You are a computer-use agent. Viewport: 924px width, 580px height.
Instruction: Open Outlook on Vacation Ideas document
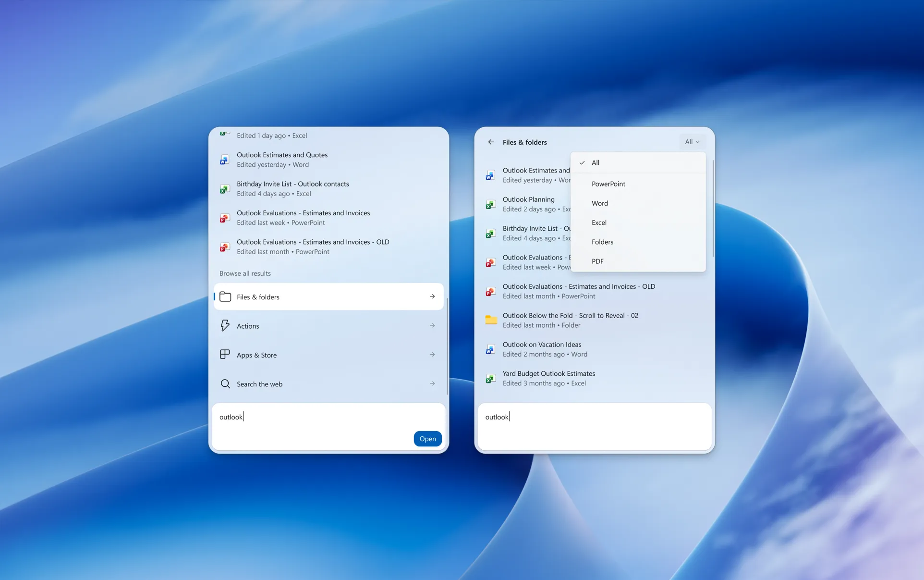595,349
